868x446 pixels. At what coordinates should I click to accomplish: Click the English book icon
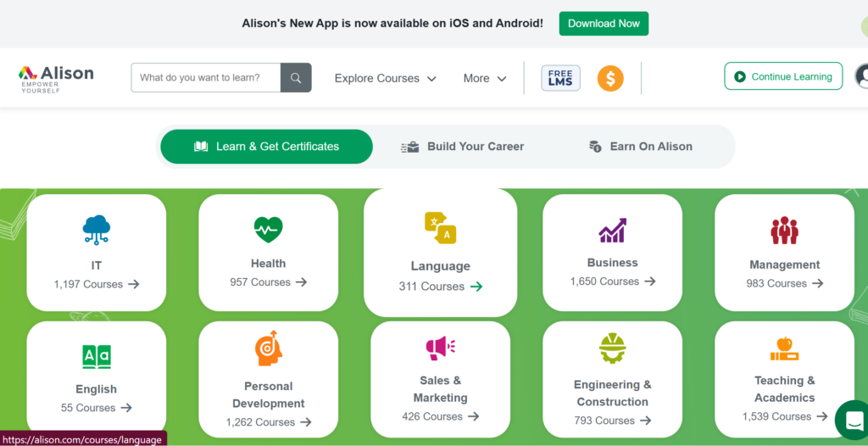pos(97,356)
